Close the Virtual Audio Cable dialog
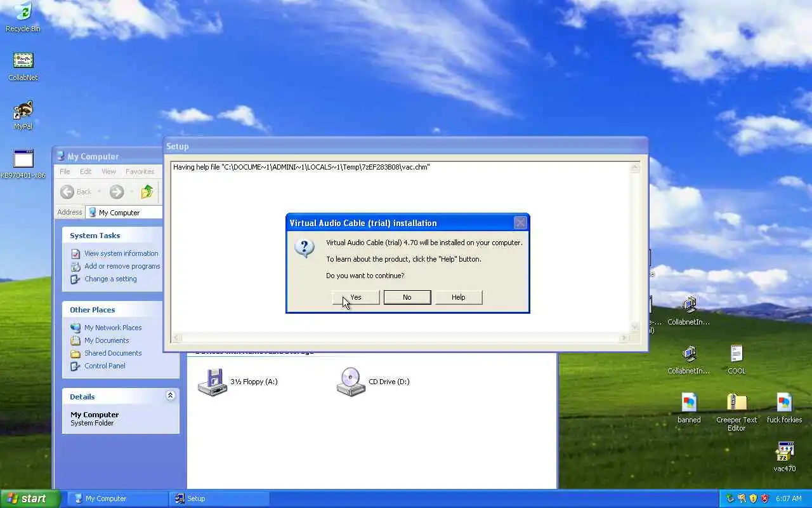 coord(520,223)
